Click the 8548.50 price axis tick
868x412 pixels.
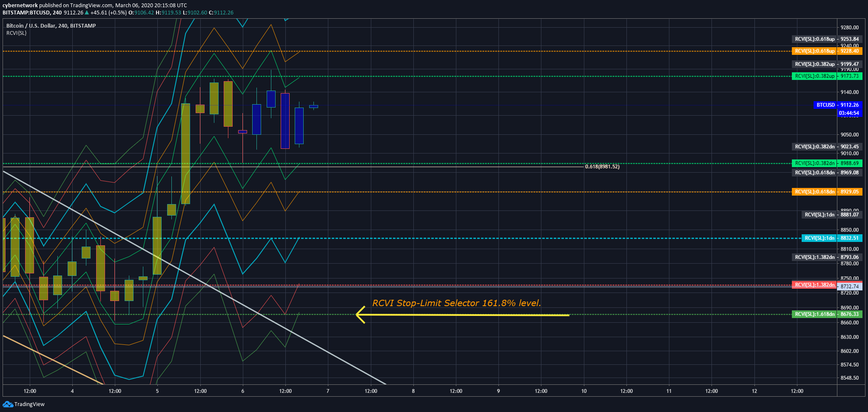850,378
